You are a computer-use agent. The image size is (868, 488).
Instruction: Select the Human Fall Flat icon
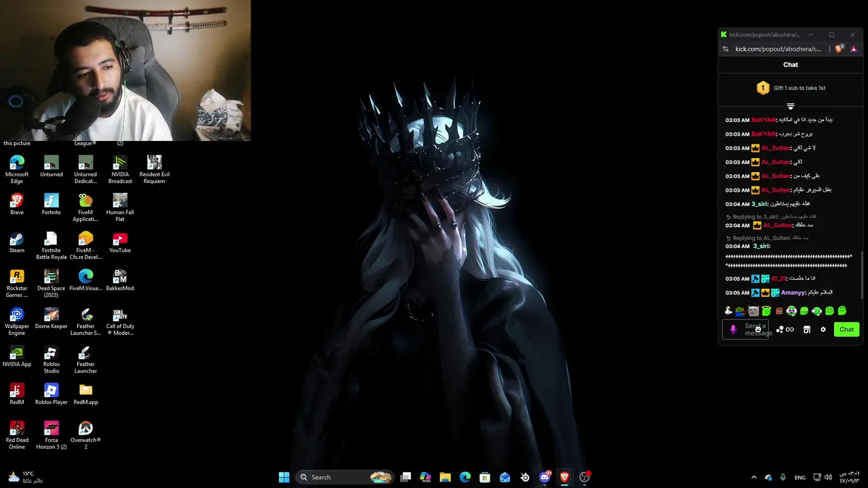[x=120, y=207]
